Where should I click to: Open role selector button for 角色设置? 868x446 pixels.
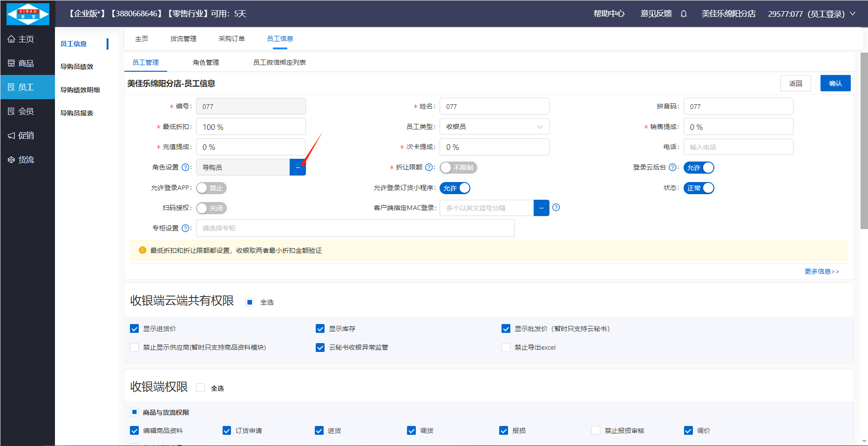298,167
